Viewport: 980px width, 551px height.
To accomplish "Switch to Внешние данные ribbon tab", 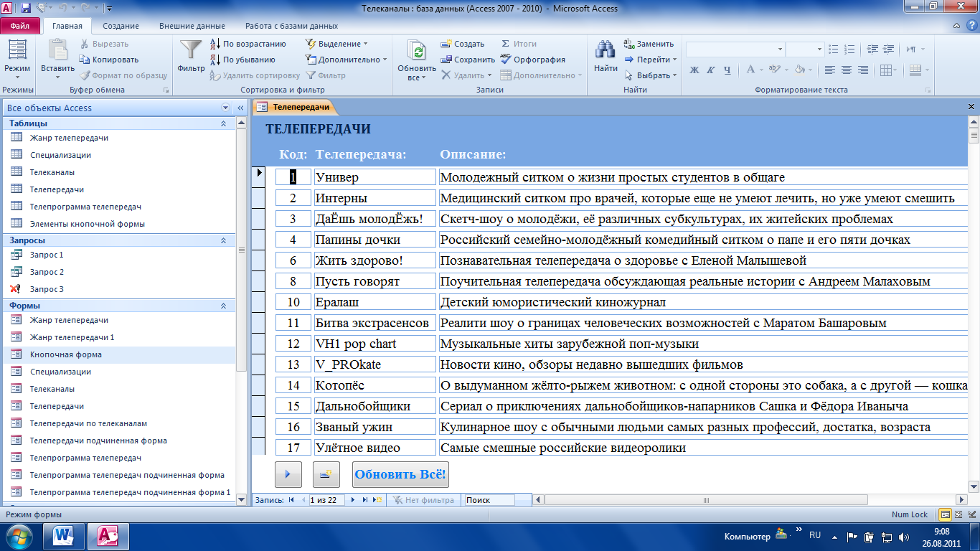I will pyautogui.click(x=192, y=26).
